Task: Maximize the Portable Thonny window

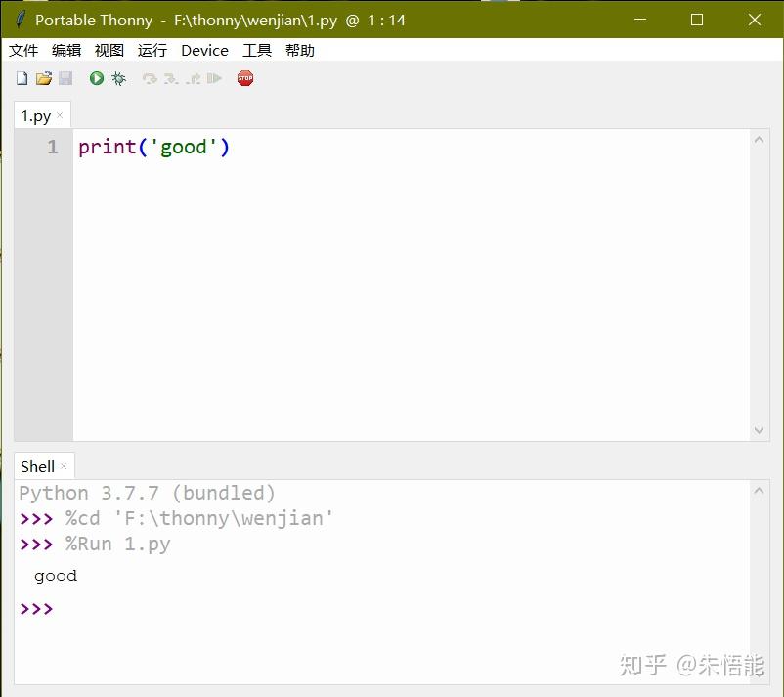Action: [x=696, y=20]
